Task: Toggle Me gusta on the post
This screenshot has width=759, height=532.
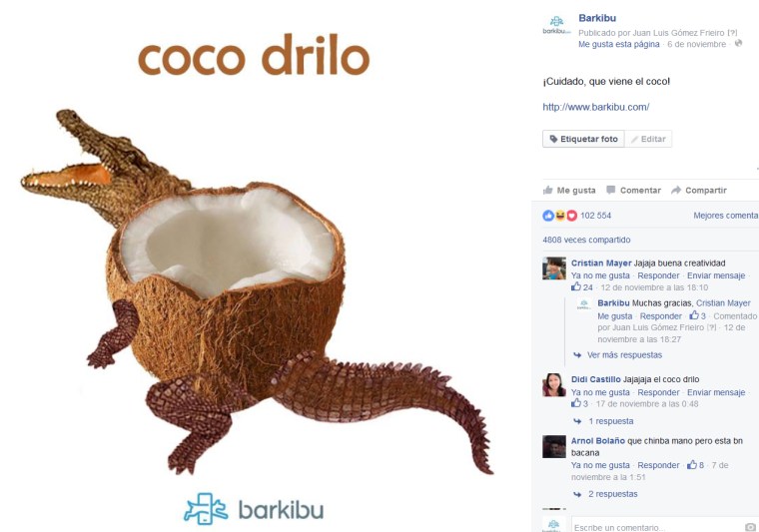Action: coord(569,190)
